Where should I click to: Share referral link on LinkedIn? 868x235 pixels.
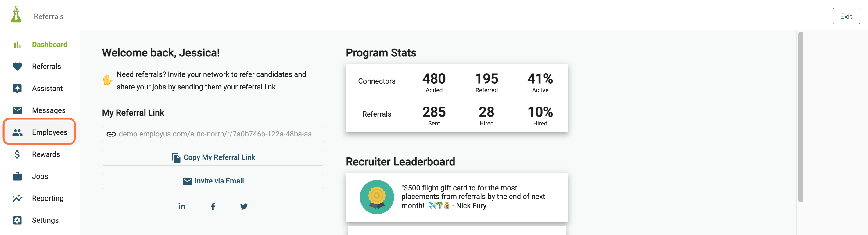click(181, 206)
